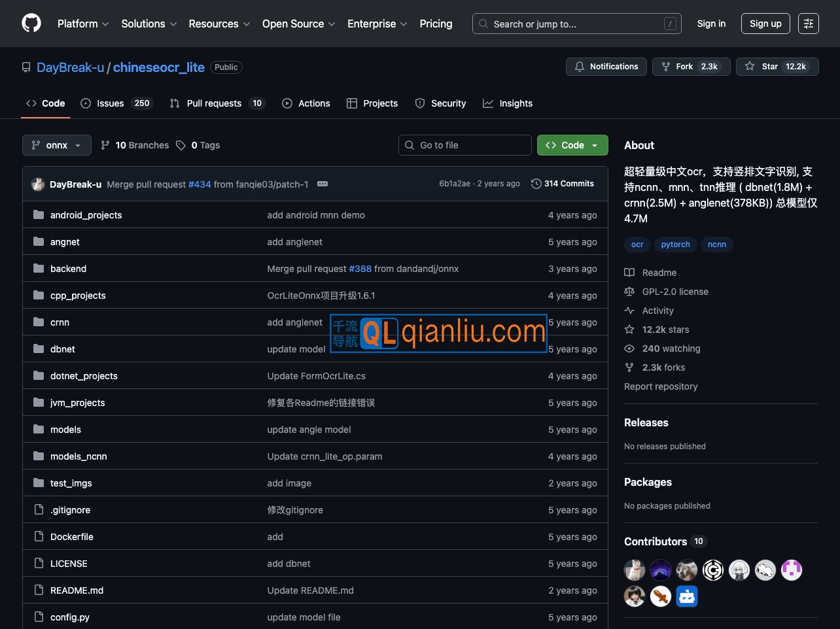Select the pytorch topic tag

(675, 245)
